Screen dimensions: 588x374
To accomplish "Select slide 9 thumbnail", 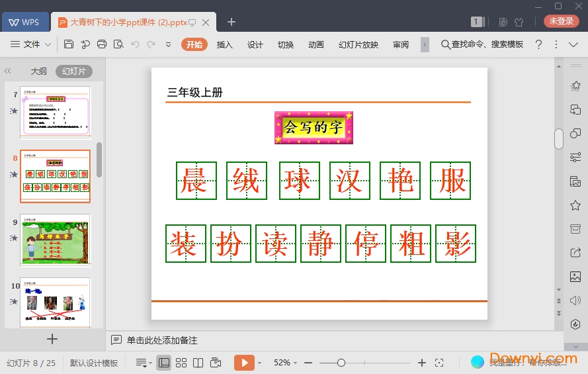I will pos(56,240).
